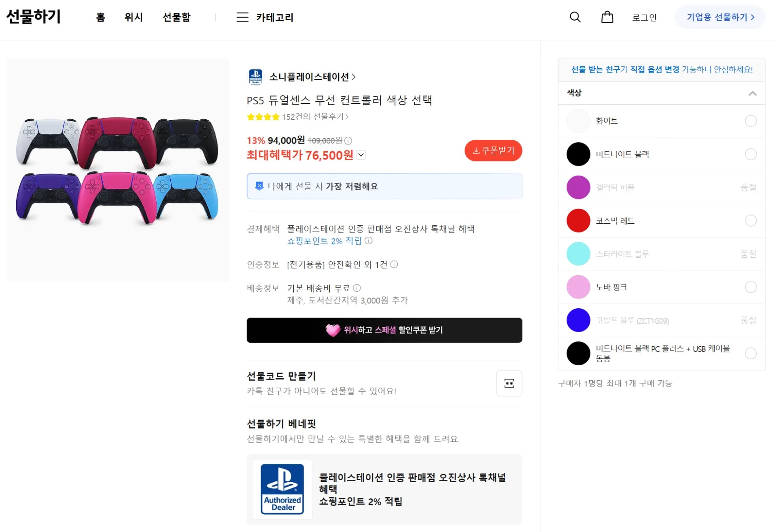Click the 플레이스테이션 인증 판매점 benefit card text
This screenshot has width=777, height=532.
tap(412, 489)
